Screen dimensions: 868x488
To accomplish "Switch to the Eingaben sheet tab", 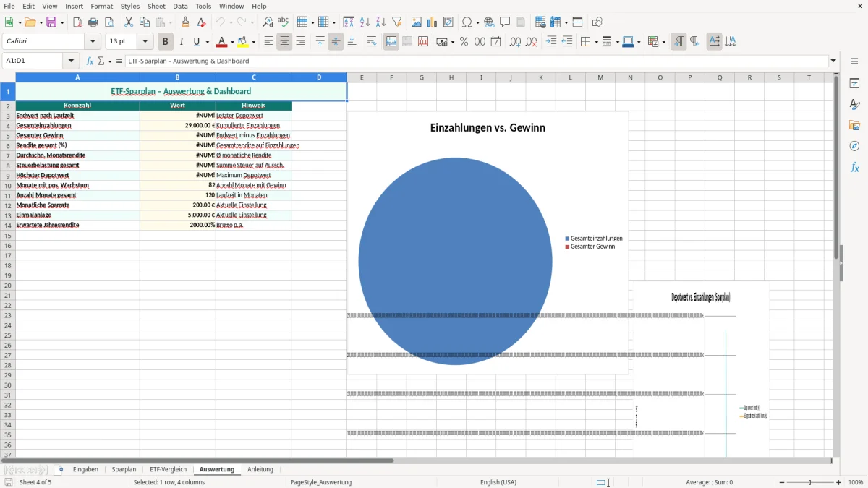I will click(x=85, y=469).
